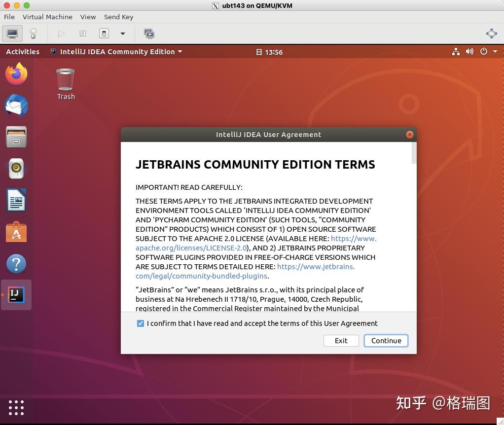This screenshot has width=504, height=425.
Task: Click the run virtual machine play icon
Action: click(x=61, y=34)
